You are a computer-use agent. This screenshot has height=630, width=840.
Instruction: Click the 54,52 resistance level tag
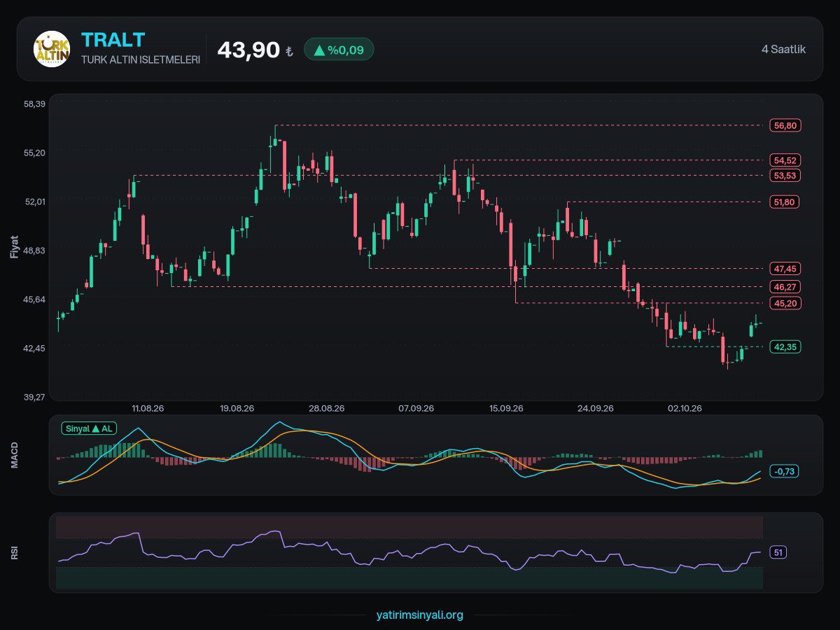[785, 160]
